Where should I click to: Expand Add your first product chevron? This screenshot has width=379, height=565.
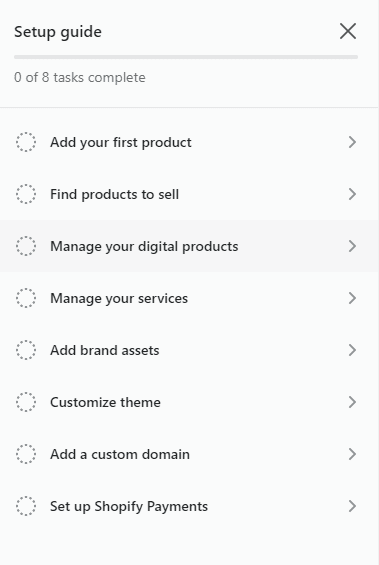click(352, 142)
